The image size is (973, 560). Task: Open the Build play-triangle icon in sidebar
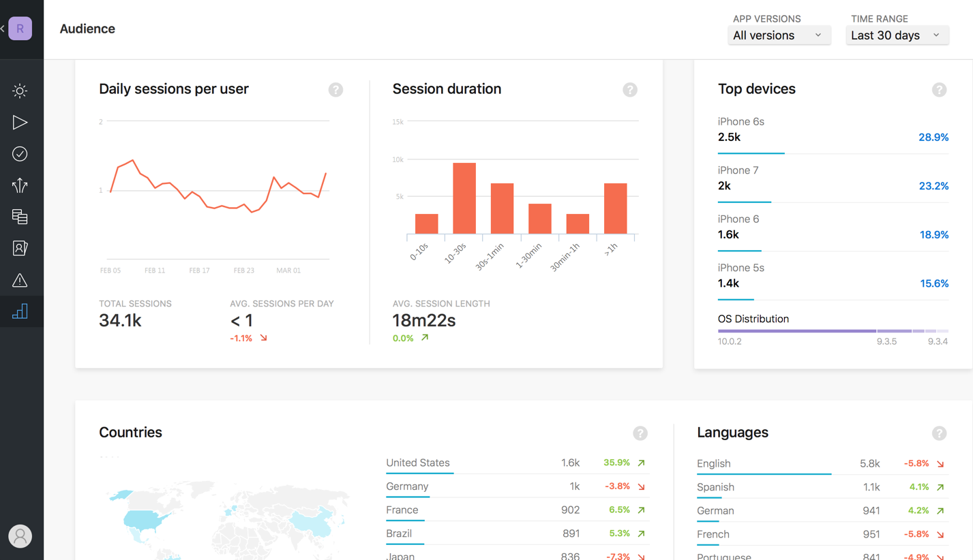pyautogui.click(x=20, y=123)
